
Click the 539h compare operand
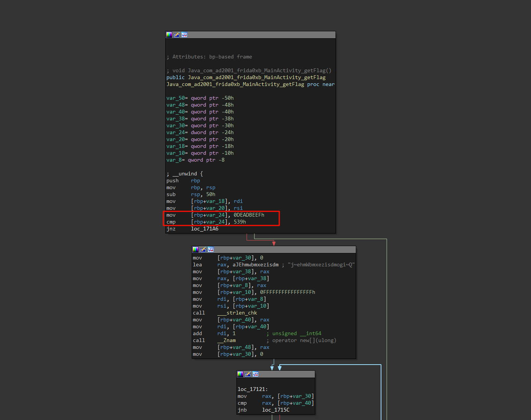coord(240,222)
